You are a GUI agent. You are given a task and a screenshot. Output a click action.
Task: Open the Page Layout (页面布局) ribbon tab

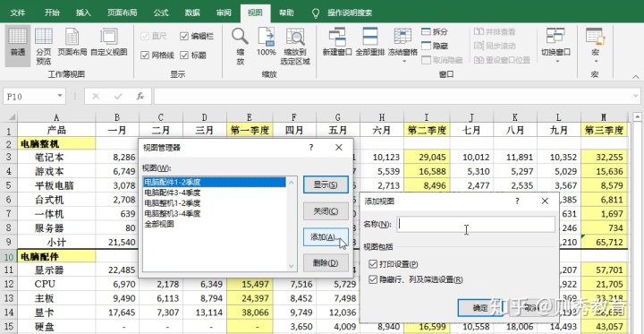coord(122,13)
